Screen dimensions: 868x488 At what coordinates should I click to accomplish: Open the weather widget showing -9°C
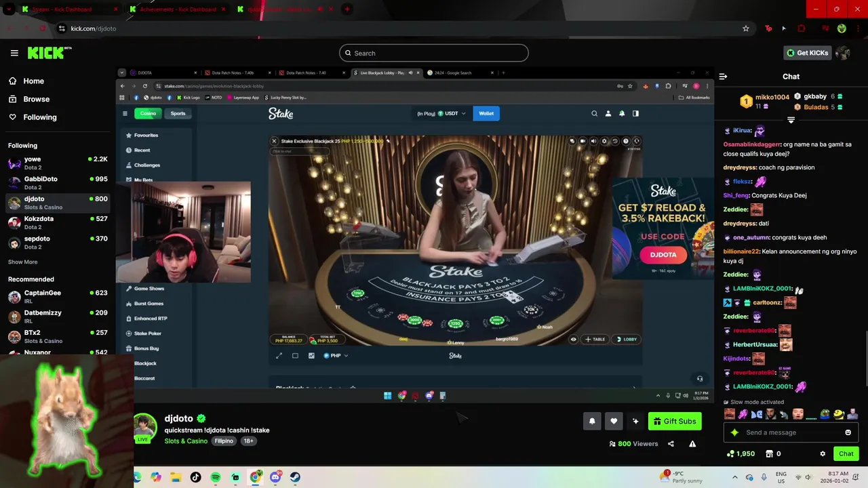[682, 477]
